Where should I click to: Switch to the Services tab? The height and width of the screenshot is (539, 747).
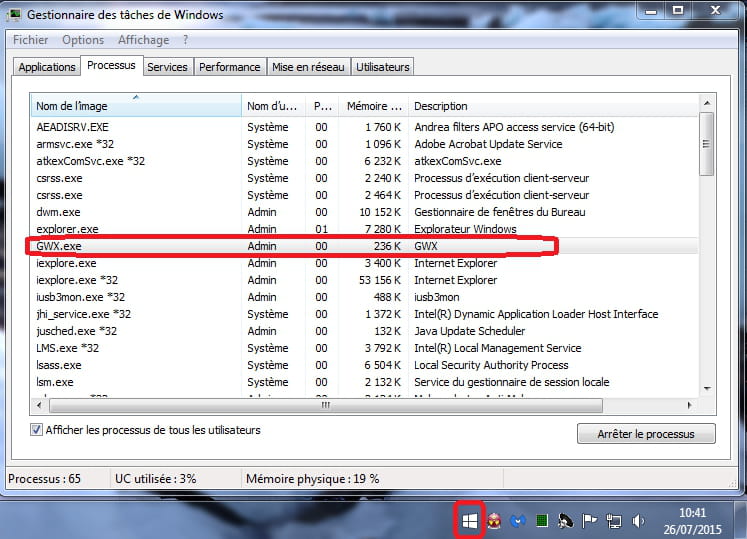point(167,67)
